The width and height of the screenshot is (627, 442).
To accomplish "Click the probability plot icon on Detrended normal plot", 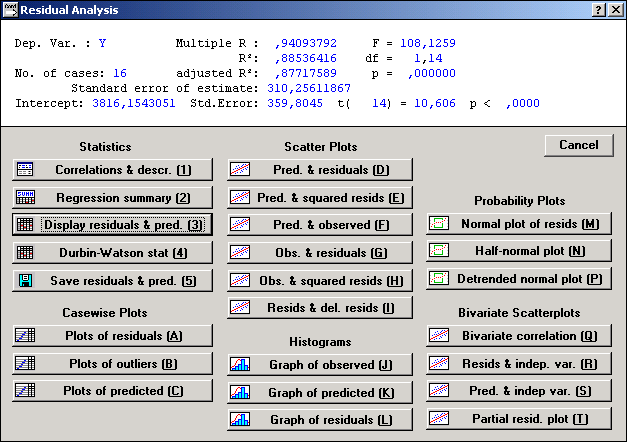I will pyautogui.click(x=439, y=278).
